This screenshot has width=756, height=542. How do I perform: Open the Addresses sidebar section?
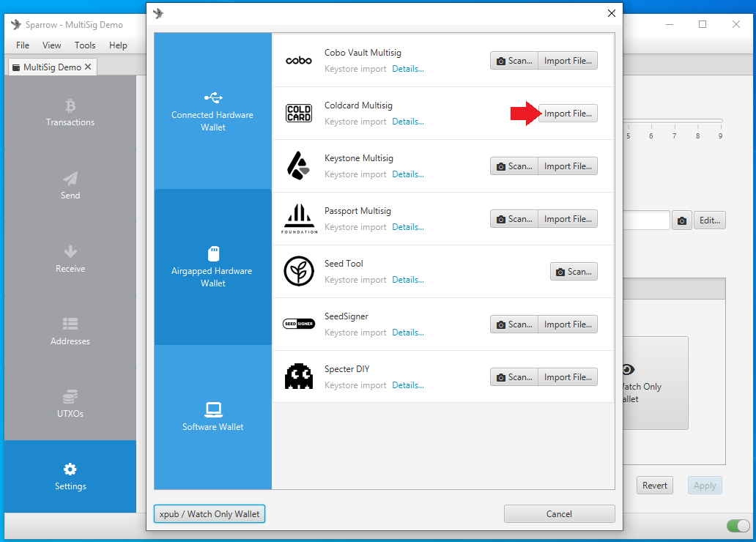70,331
